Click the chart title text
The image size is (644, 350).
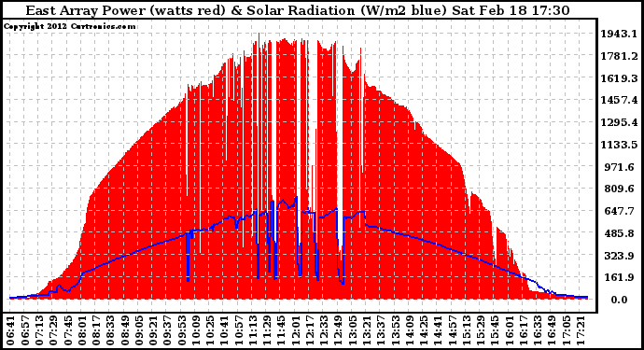click(298, 10)
